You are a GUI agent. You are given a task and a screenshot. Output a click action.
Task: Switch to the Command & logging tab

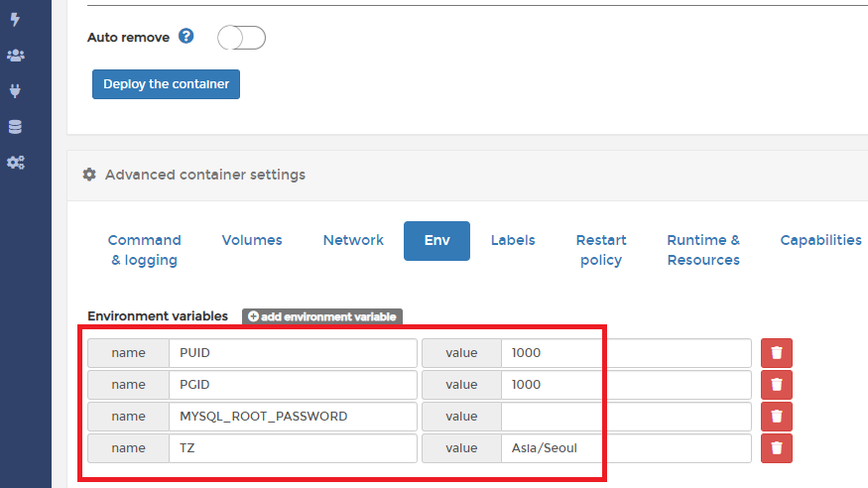coord(145,250)
